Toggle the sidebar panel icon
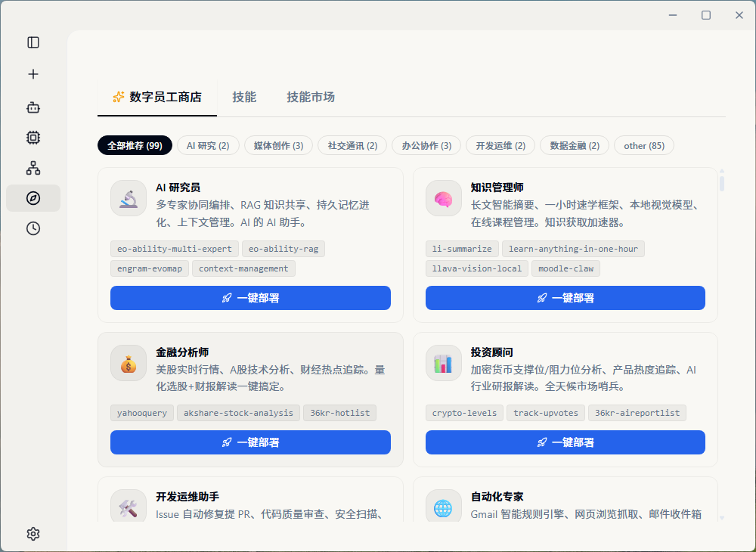 pyautogui.click(x=33, y=42)
